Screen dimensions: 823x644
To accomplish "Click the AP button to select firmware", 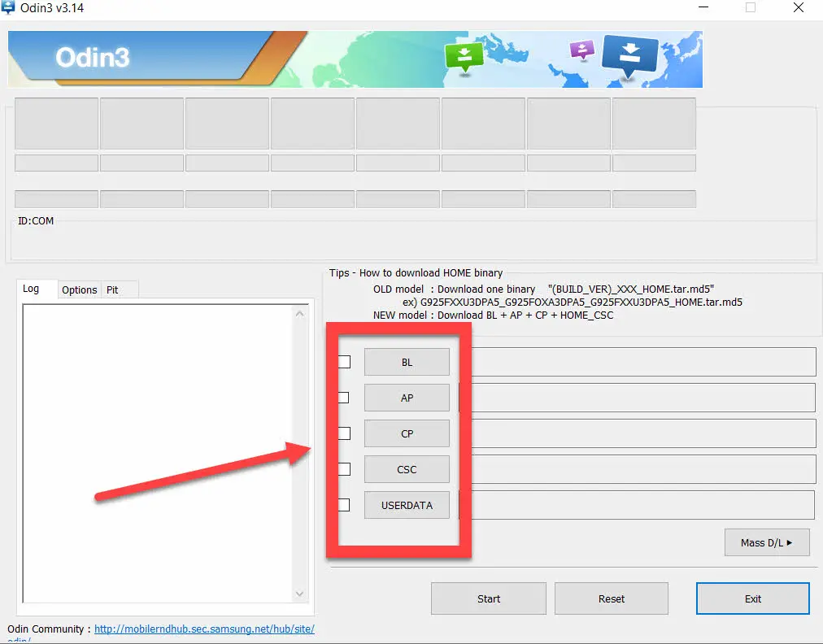I will [x=407, y=398].
